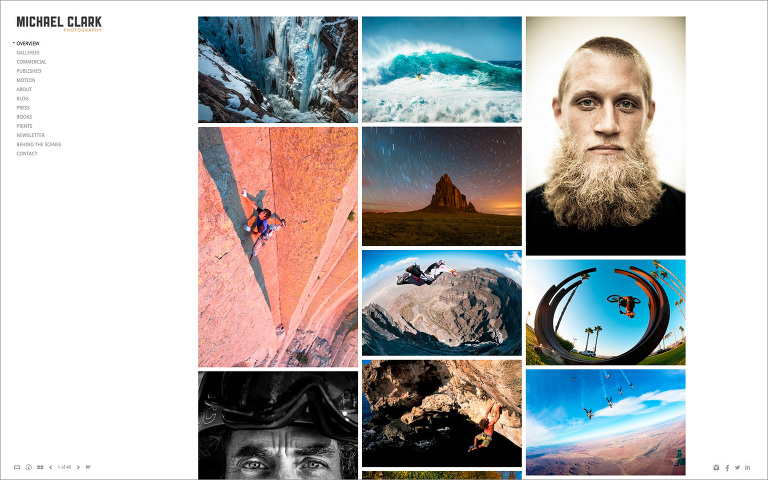Open the bearded man portrait thumbnail
This screenshot has width=768, height=480.
(605, 136)
